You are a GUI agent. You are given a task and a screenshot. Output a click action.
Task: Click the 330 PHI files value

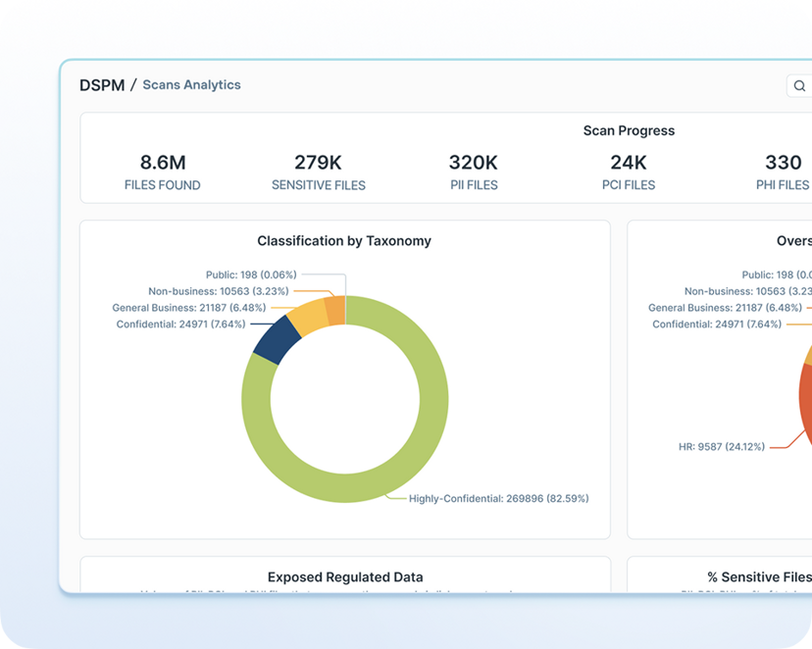point(783,163)
